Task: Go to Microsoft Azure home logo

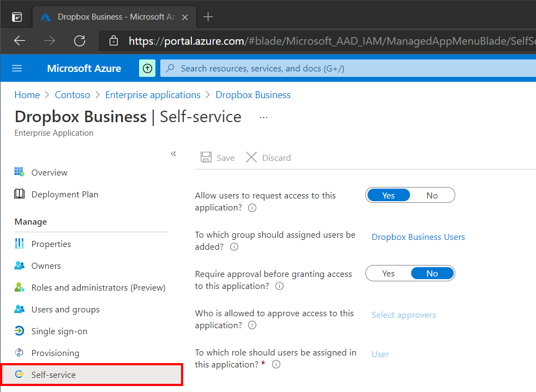Action: tap(84, 68)
